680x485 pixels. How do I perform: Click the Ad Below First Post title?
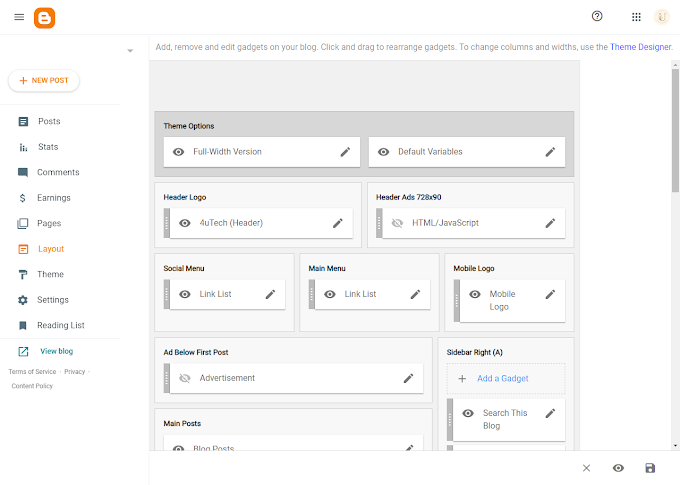[x=196, y=352]
